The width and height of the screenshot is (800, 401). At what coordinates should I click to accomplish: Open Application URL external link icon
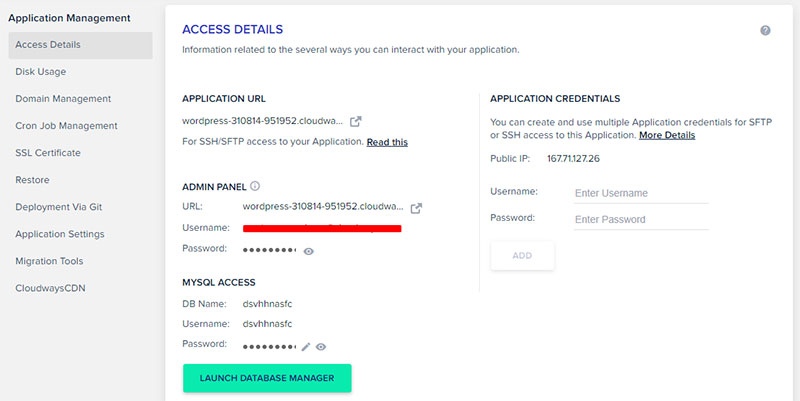(355, 121)
